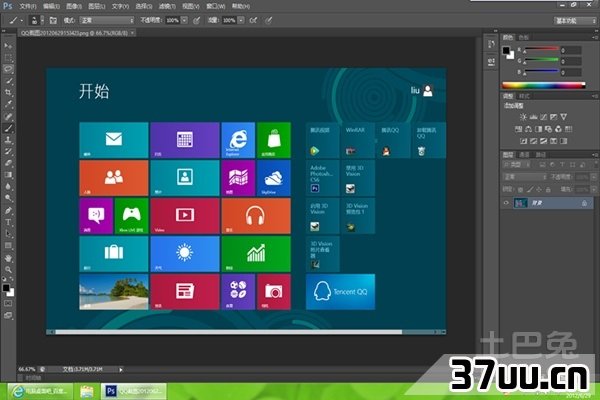The height and width of the screenshot is (400, 600).
Task: Select the Rectangle shape tool
Action: point(8,246)
